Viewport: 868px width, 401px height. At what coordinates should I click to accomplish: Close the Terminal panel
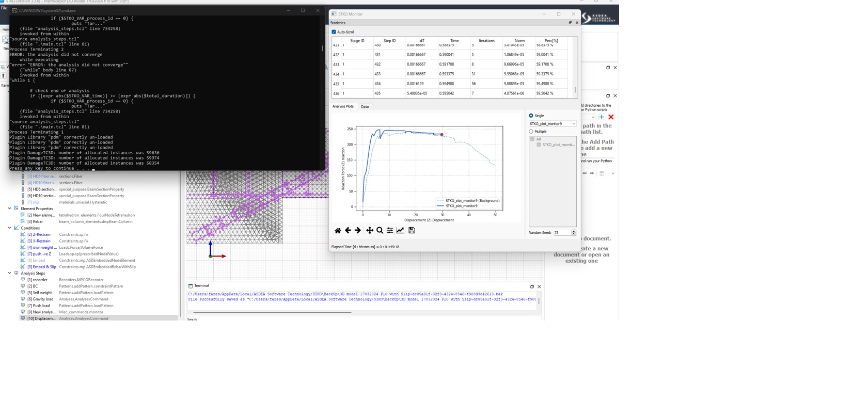tap(539, 287)
